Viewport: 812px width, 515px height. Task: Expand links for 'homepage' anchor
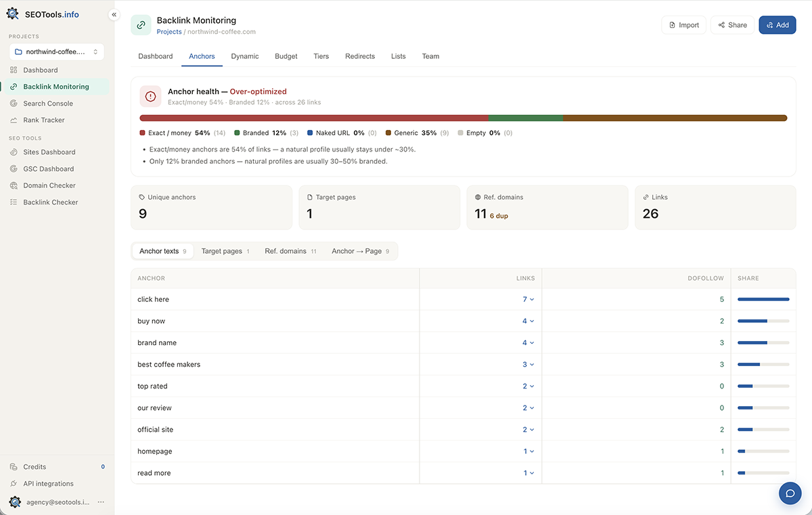click(529, 451)
